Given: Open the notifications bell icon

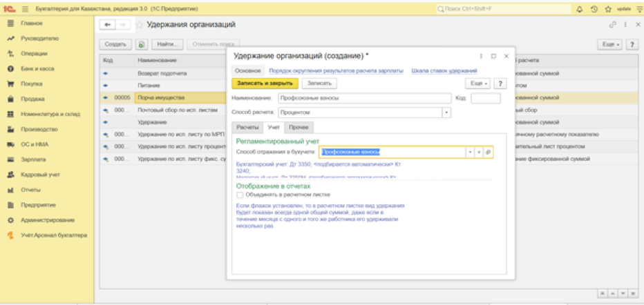Looking at the screenshot, I should click(580, 8).
